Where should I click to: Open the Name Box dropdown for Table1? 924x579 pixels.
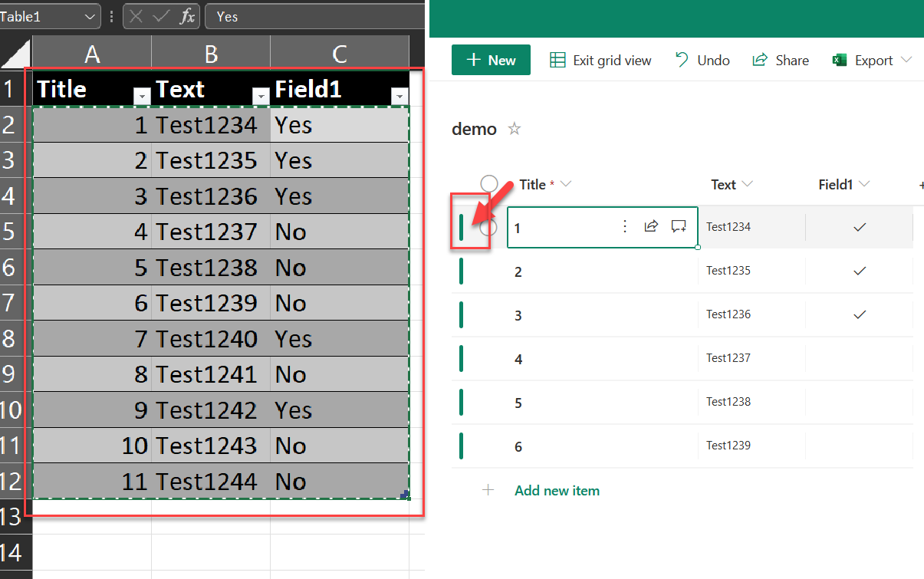tap(90, 16)
